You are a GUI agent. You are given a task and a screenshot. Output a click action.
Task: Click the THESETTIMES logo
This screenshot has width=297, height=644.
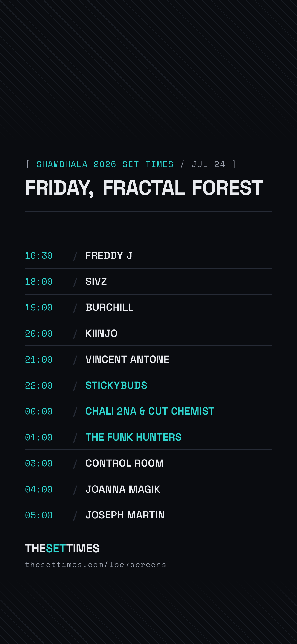pyautogui.click(x=62, y=548)
